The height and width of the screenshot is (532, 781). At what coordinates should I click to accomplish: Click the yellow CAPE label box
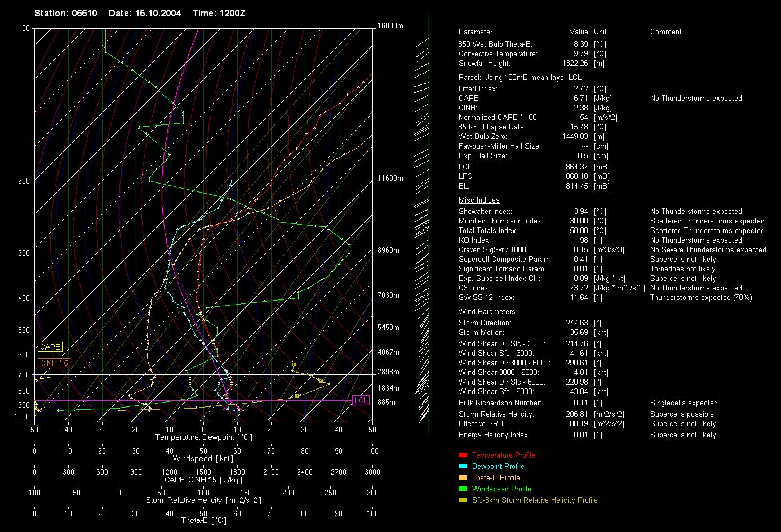(x=50, y=347)
